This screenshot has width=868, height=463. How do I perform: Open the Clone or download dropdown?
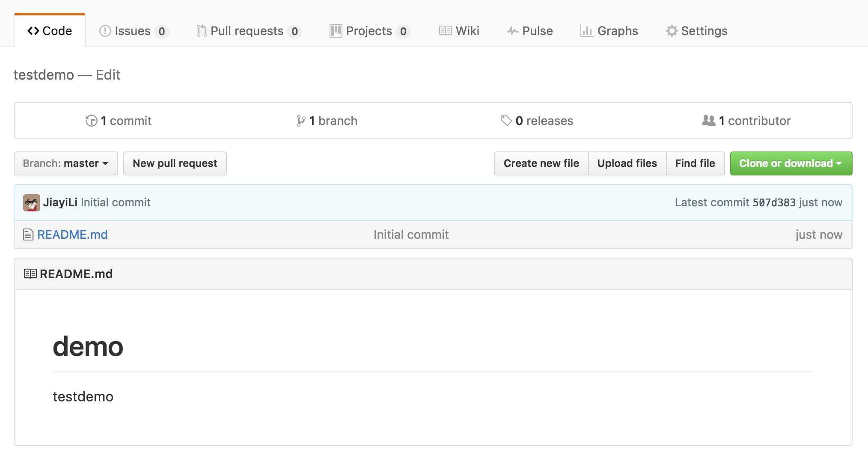(x=791, y=163)
